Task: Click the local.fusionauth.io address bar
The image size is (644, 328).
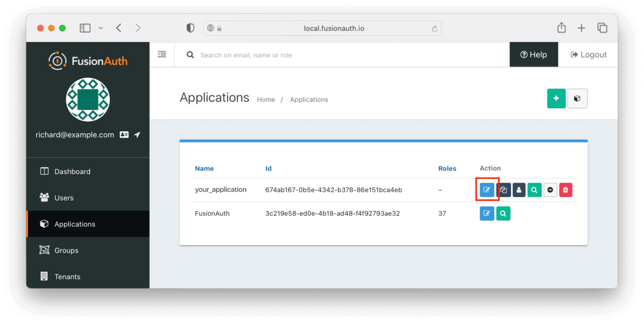Action: (322, 28)
